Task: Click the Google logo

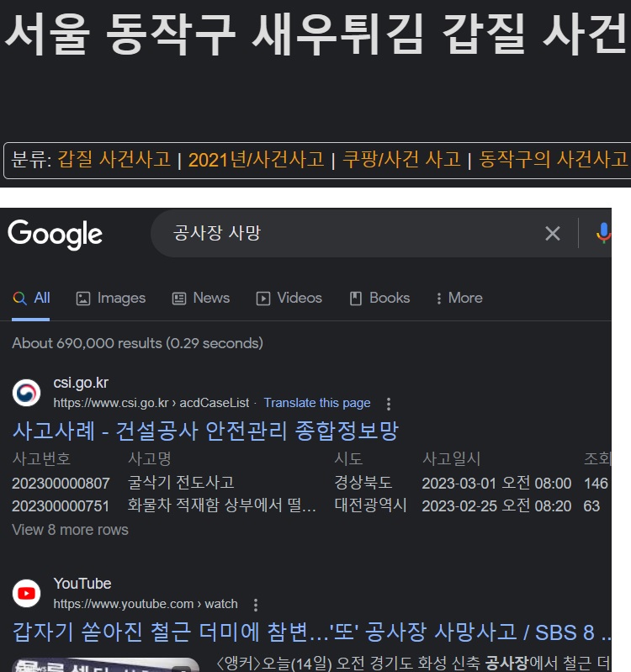Action: click(56, 235)
